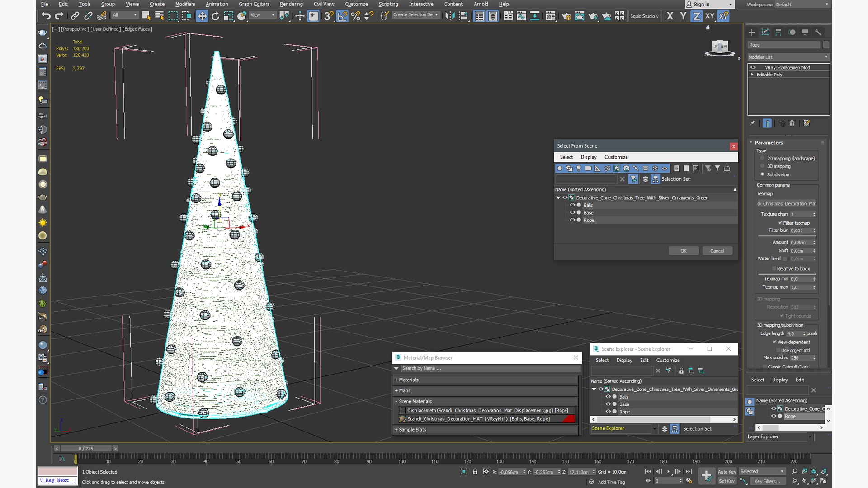
Task: Click Go to Start playback button
Action: [648, 471]
